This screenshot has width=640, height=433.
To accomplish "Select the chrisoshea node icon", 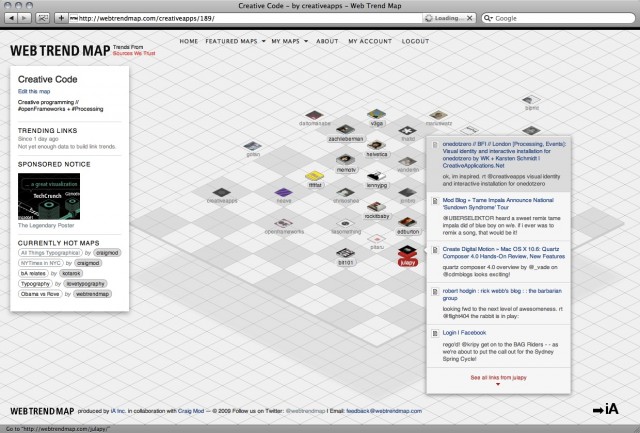I will point(345,192).
